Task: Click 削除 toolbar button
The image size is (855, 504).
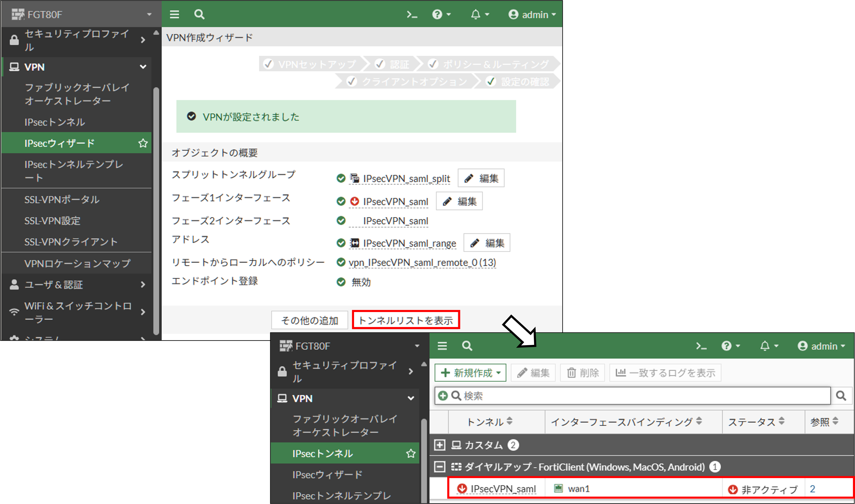Action: click(582, 373)
